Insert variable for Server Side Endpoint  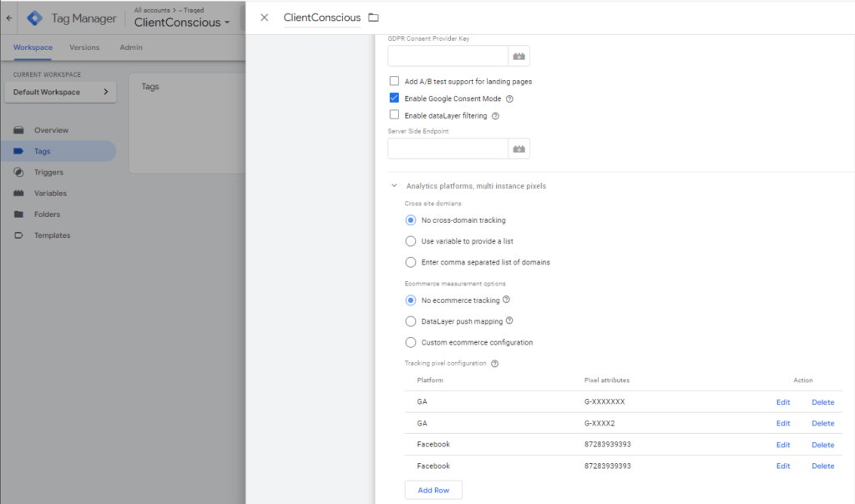519,149
